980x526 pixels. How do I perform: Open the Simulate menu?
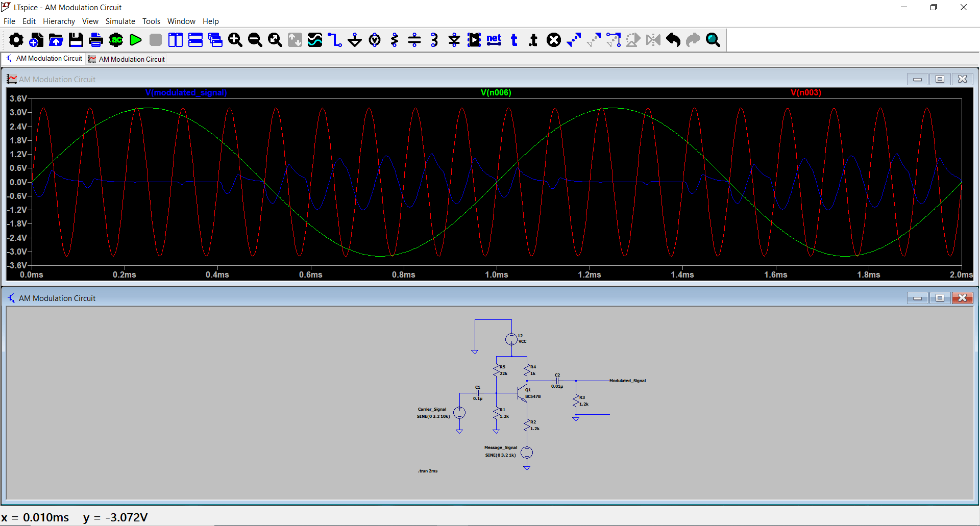(x=120, y=21)
